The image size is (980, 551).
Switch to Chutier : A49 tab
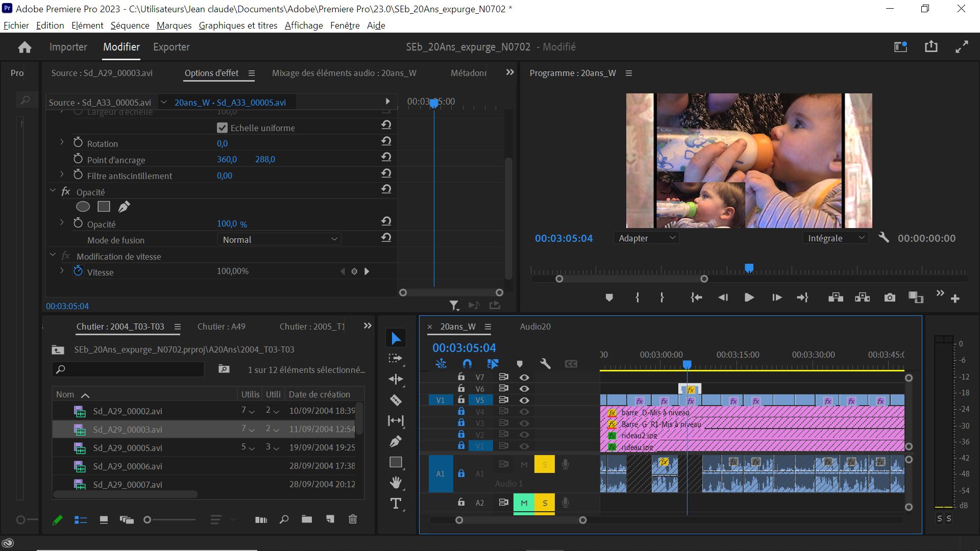[x=222, y=327]
